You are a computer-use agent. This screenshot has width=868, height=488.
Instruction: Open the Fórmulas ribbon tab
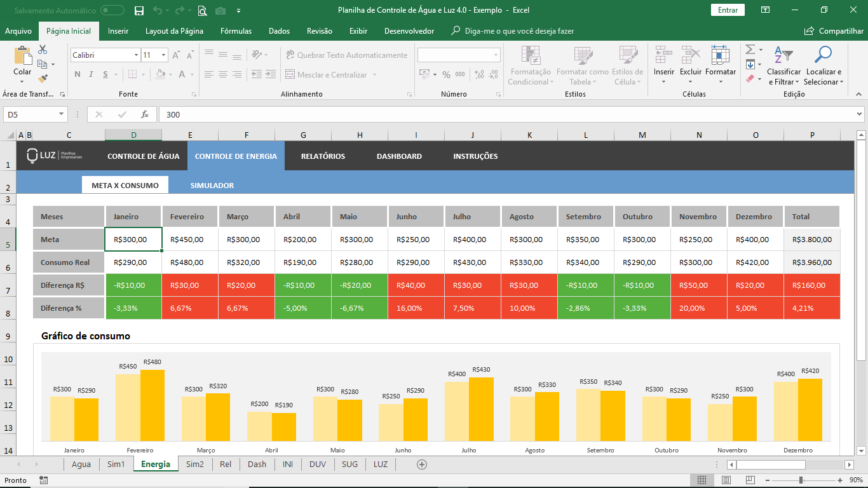tap(236, 31)
